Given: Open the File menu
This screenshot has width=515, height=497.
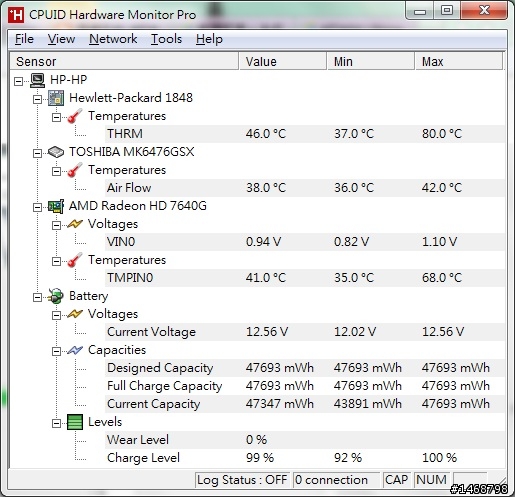Looking at the screenshot, I should pyautogui.click(x=24, y=39).
